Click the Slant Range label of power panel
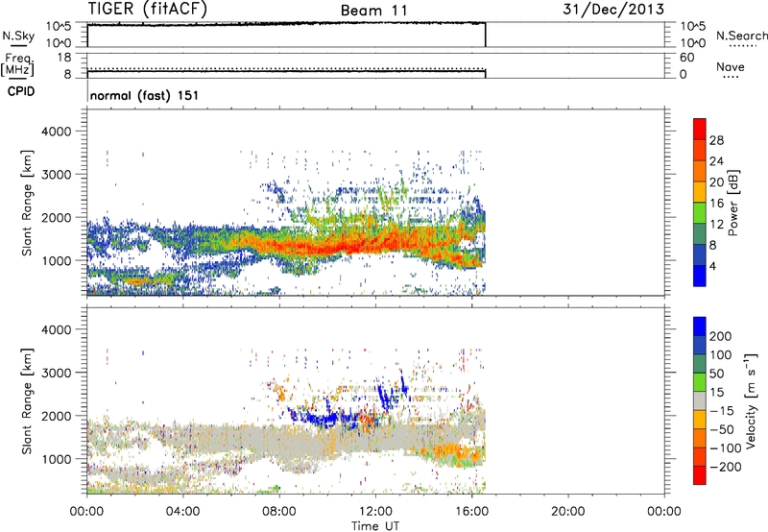768x532 pixels. pos(27,203)
